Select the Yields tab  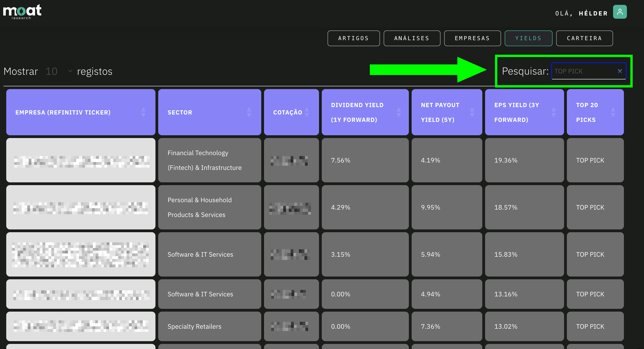tap(528, 38)
